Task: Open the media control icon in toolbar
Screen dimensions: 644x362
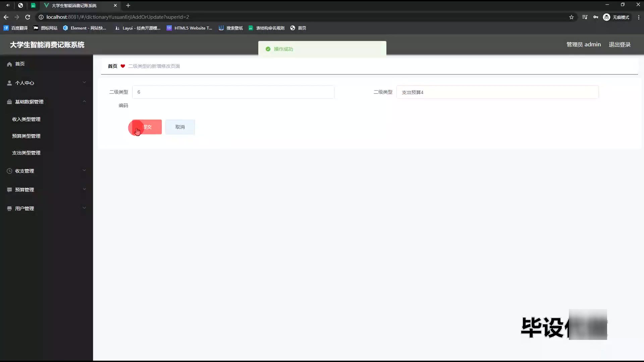Action: tap(585, 17)
